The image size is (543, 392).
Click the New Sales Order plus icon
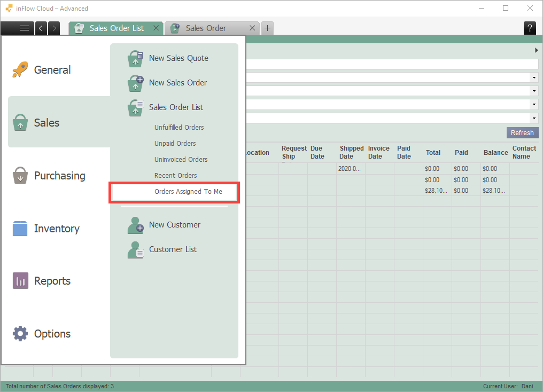coord(135,83)
